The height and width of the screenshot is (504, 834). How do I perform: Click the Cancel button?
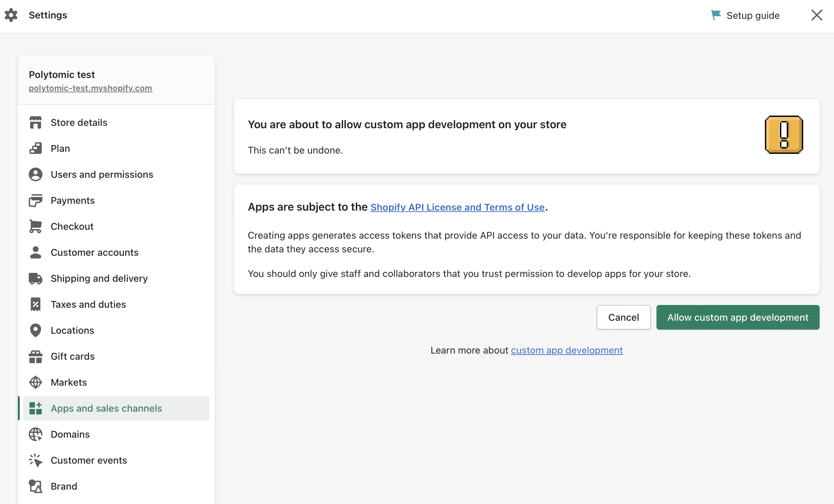click(x=623, y=317)
